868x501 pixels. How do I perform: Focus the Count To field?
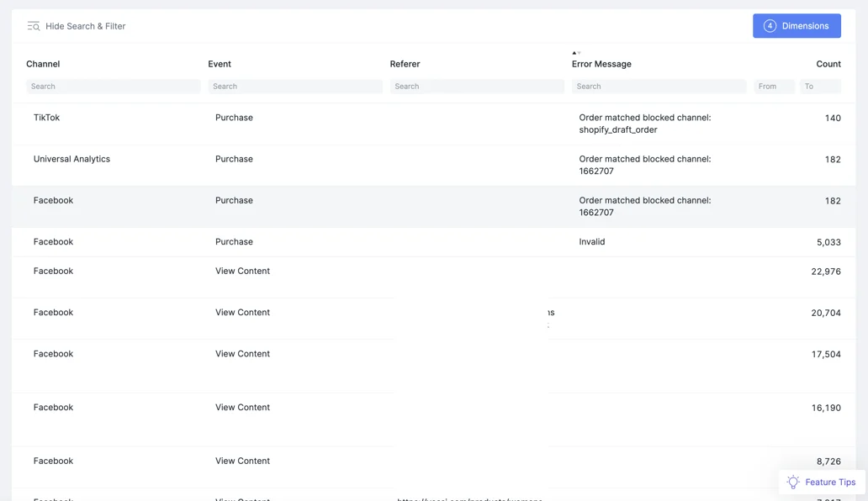pos(820,87)
